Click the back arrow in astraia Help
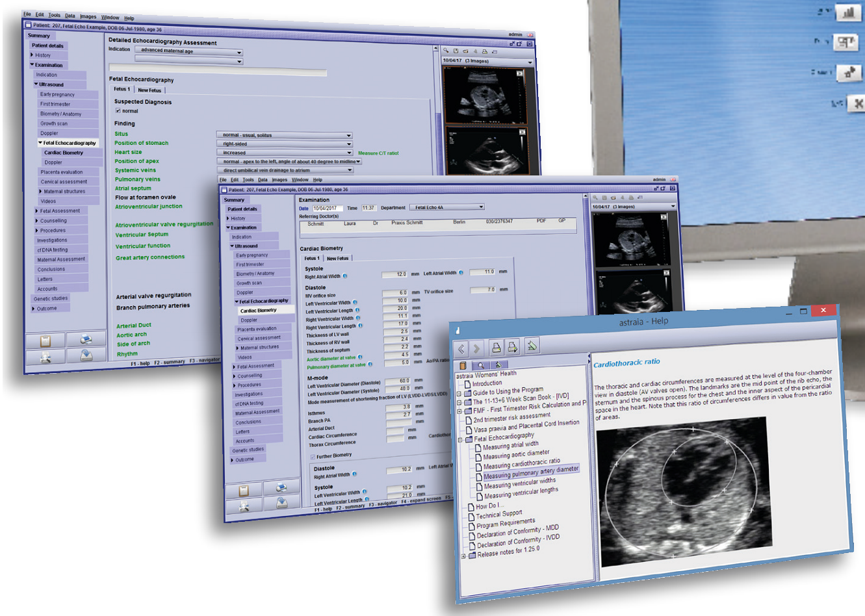Image resolution: width=865 pixels, height=616 pixels. 461,349
